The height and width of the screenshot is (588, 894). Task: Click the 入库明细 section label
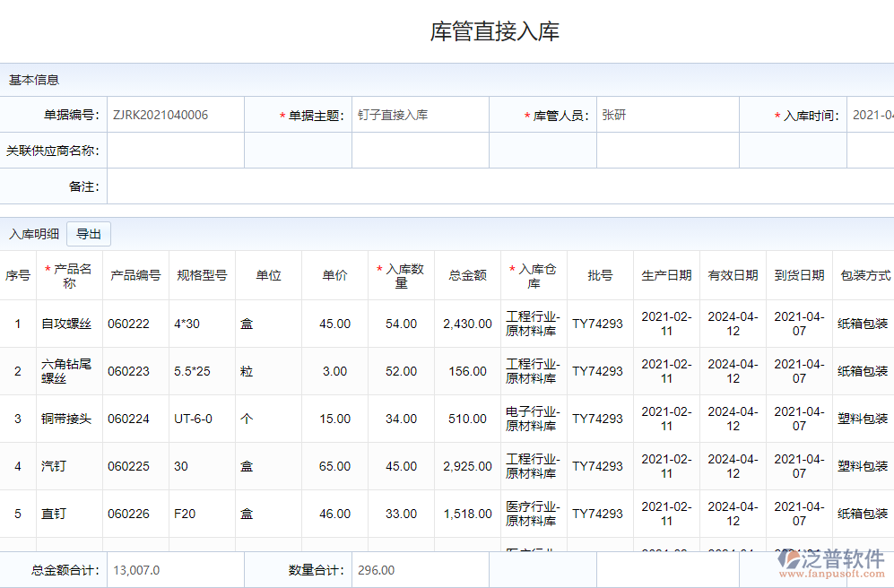(x=34, y=235)
